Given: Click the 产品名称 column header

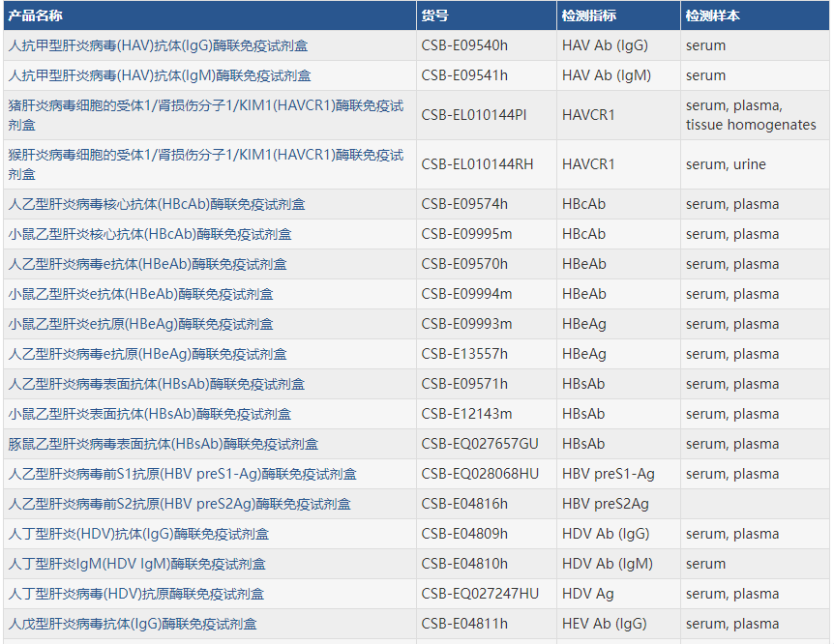Looking at the screenshot, I should (x=36, y=15).
